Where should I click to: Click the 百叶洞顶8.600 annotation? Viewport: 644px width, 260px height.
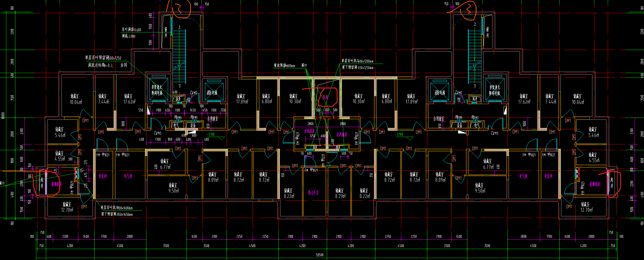(132, 29)
